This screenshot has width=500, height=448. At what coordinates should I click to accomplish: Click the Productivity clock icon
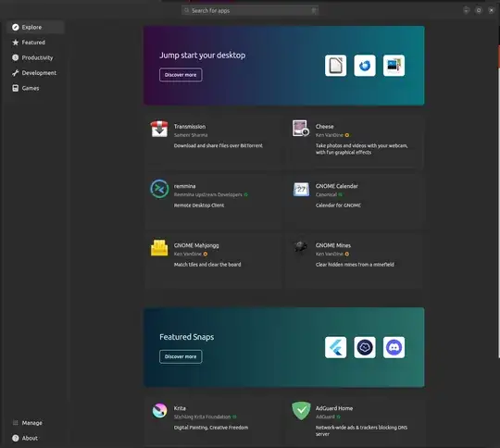[x=16, y=57]
